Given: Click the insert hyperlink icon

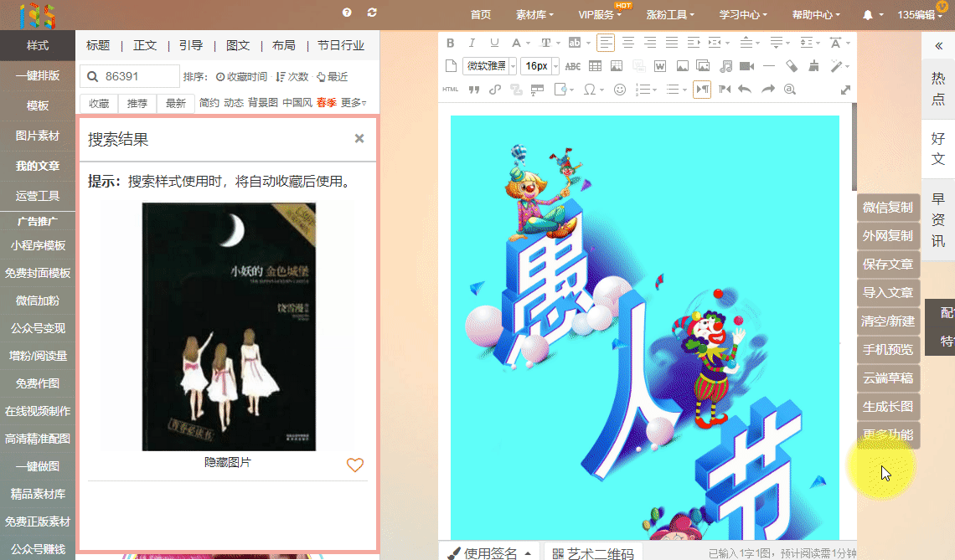Looking at the screenshot, I should [495, 90].
